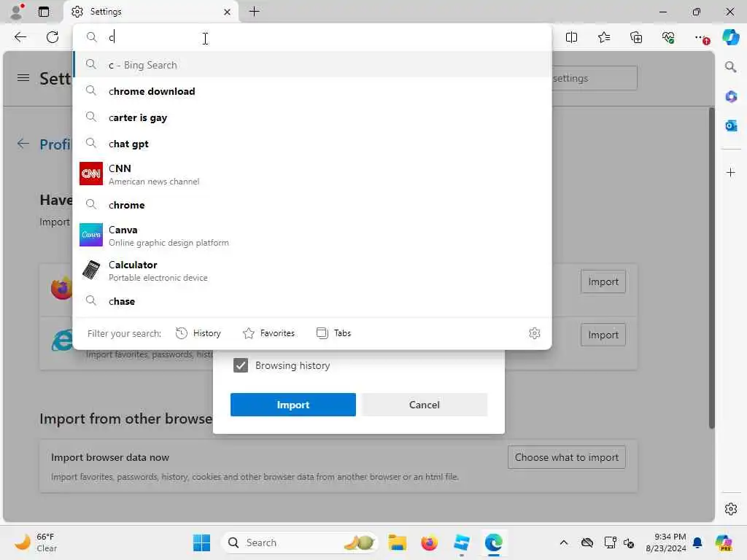747x560 pixels.
Task: Open File Explorer from taskbar
Action: coord(397,542)
